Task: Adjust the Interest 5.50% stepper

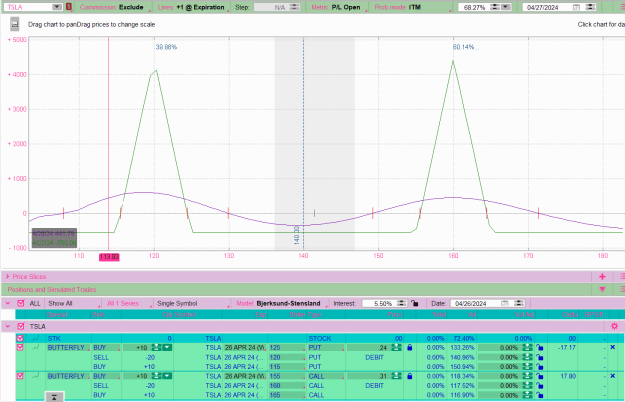Action: point(401,303)
